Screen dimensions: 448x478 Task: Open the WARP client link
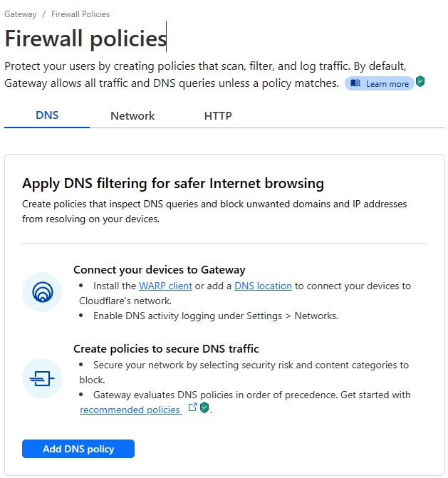tap(165, 286)
